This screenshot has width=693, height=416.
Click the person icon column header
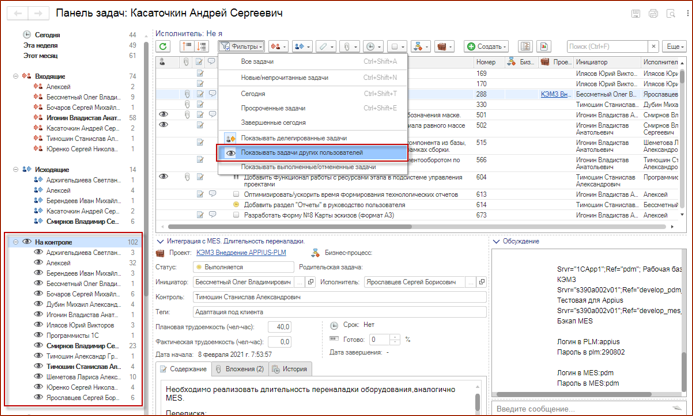click(162, 62)
